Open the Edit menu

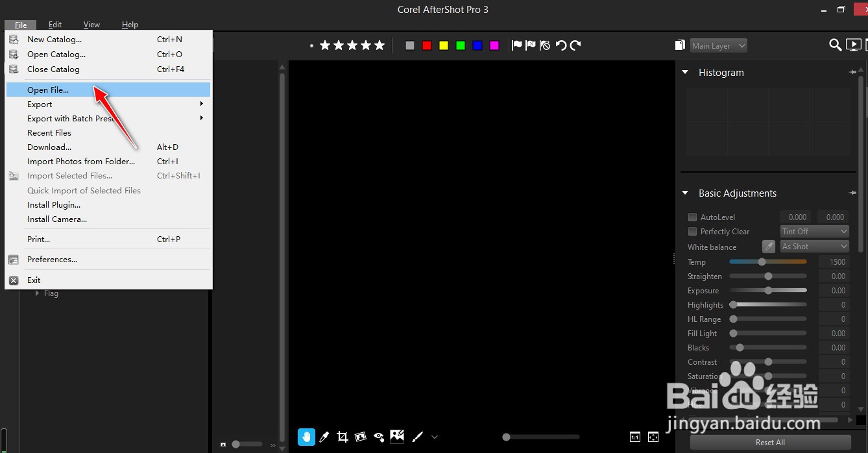(x=55, y=25)
